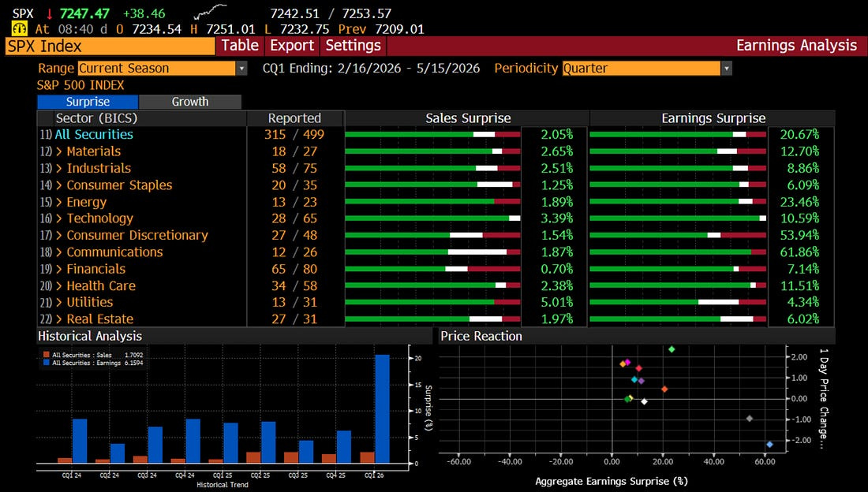Open the Range dropdown arrow
The width and height of the screenshot is (868, 492).
point(241,68)
